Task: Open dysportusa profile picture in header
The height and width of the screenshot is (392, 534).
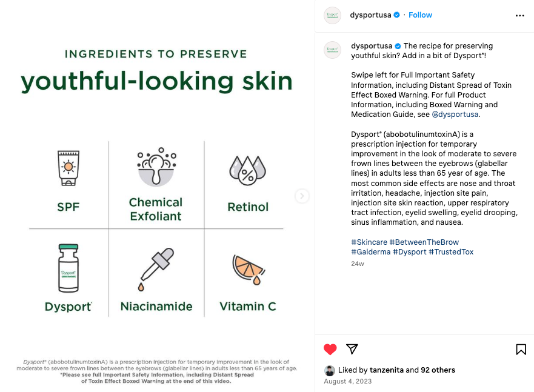Action: coord(332,15)
